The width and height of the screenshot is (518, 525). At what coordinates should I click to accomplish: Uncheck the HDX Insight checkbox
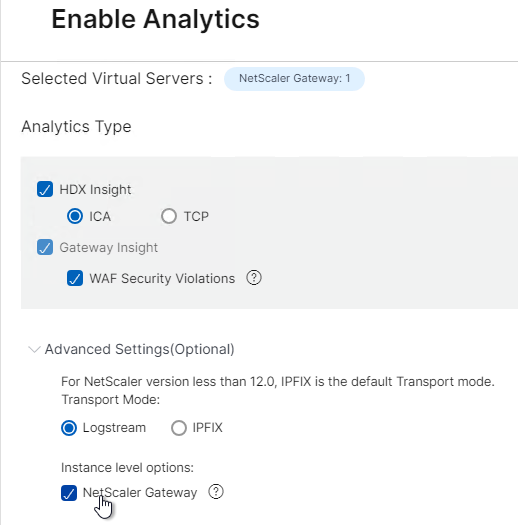click(45, 189)
